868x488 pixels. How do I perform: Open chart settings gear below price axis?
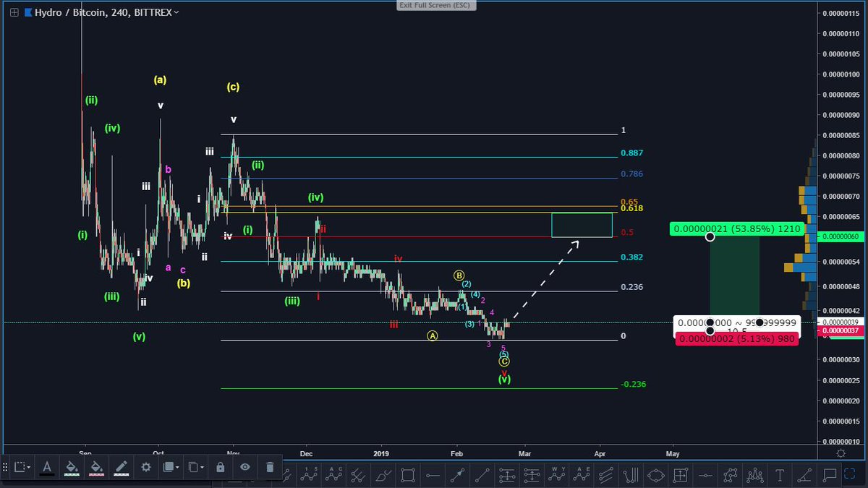click(x=841, y=453)
